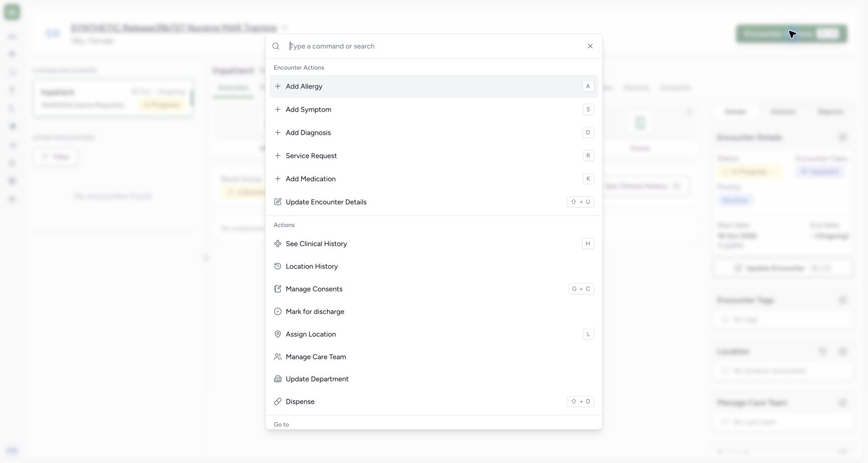Select Add Allergy command
868x463 pixels.
434,86
